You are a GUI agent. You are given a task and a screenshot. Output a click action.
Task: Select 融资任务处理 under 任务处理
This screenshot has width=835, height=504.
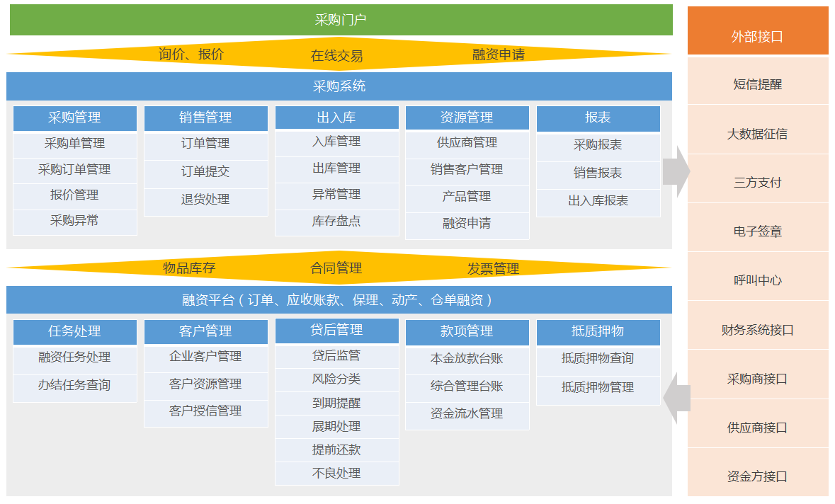[x=75, y=357]
